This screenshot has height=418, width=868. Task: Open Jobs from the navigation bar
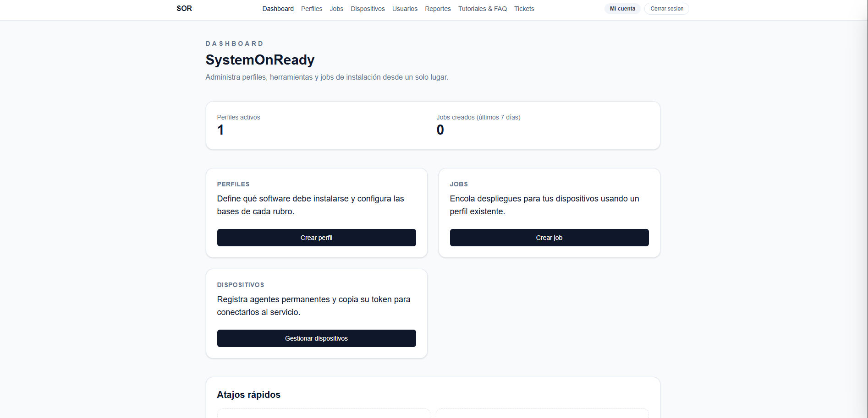point(336,9)
